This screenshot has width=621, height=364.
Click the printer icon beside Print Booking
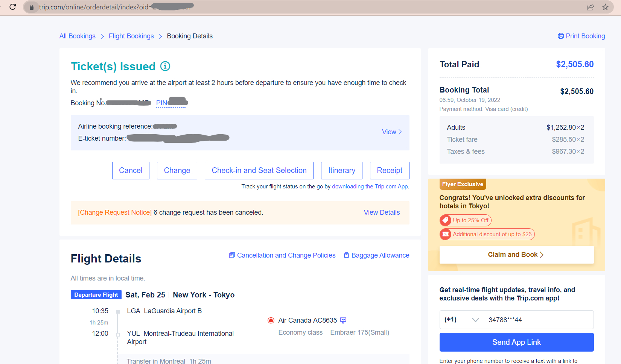560,36
